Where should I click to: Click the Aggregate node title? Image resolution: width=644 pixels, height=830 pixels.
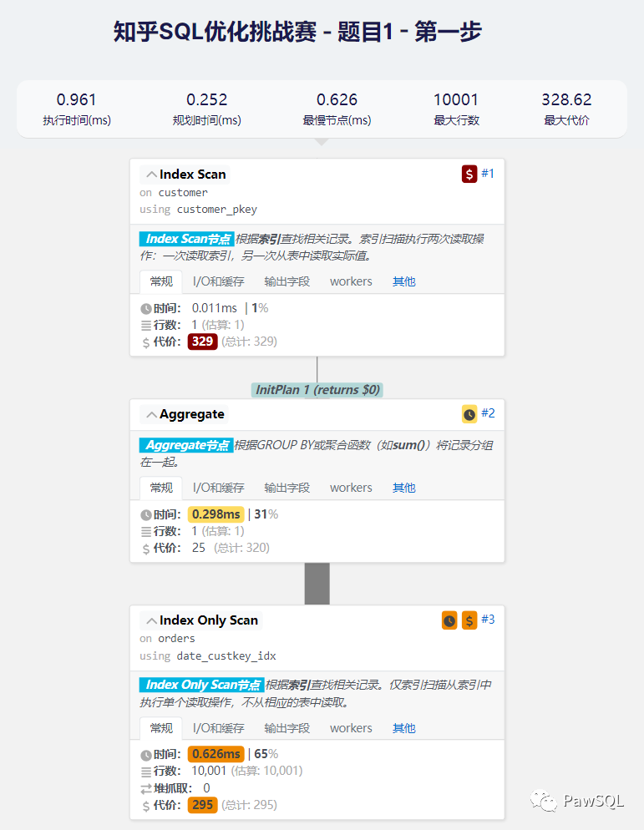[192, 414]
